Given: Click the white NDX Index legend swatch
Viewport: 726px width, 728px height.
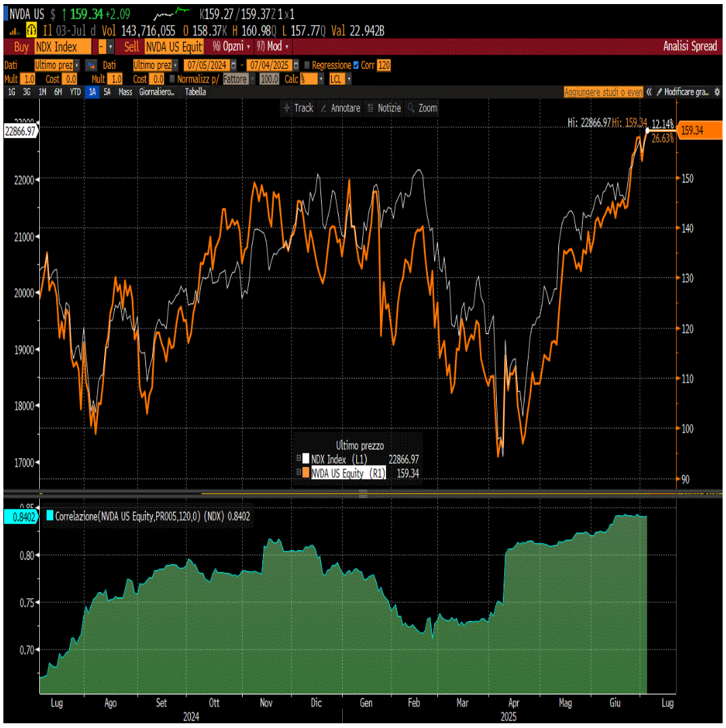Looking at the screenshot, I should tap(306, 459).
